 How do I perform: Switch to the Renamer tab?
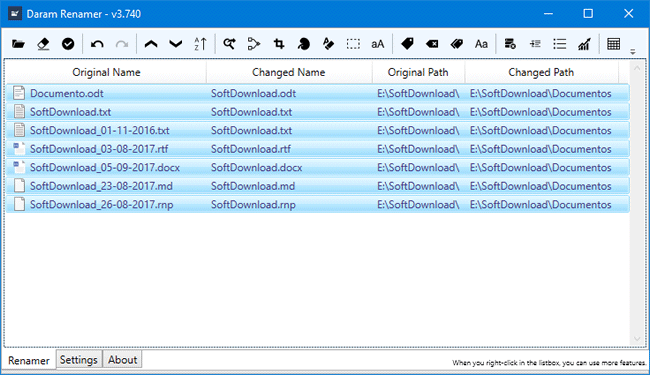(29, 360)
